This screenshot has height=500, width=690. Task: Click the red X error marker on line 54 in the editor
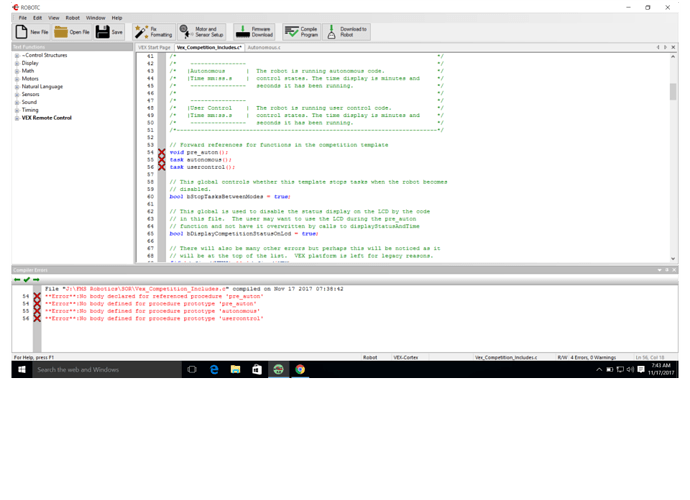click(x=161, y=152)
